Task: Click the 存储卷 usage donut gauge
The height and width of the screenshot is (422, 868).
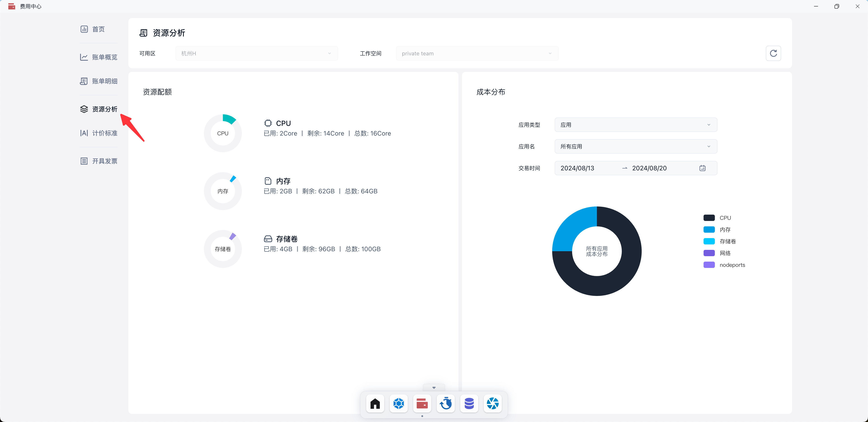Action: 223,249
